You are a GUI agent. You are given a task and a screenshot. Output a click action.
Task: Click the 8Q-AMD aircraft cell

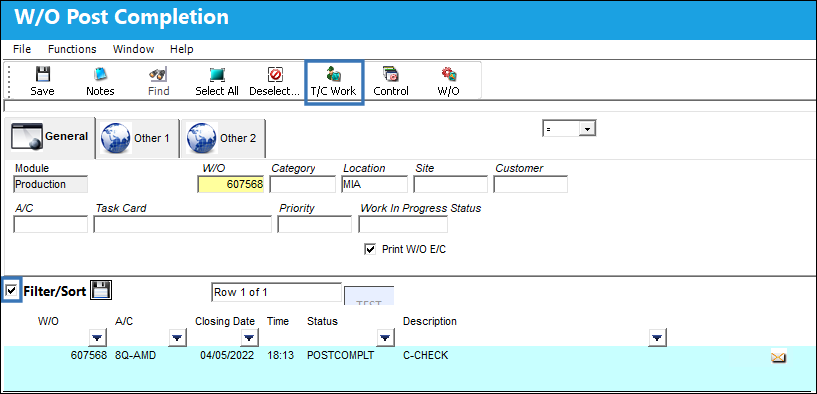pos(135,356)
